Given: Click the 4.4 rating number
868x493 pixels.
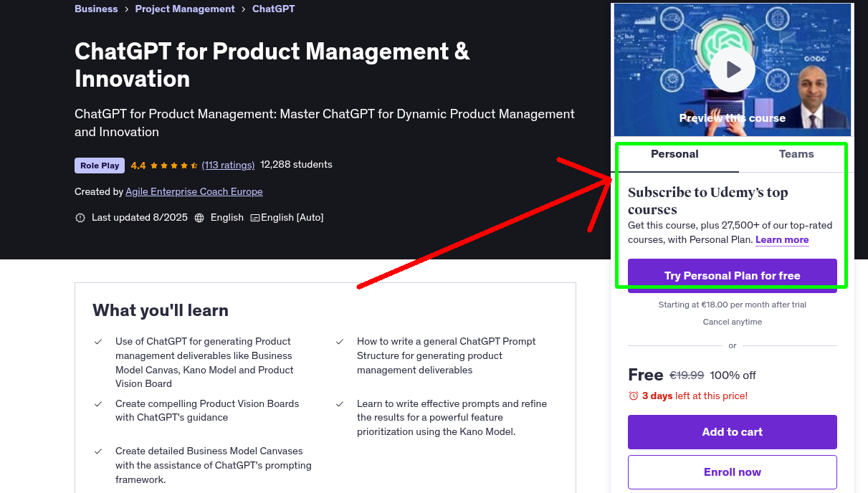Looking at the screenshot, I should point(138,166).
